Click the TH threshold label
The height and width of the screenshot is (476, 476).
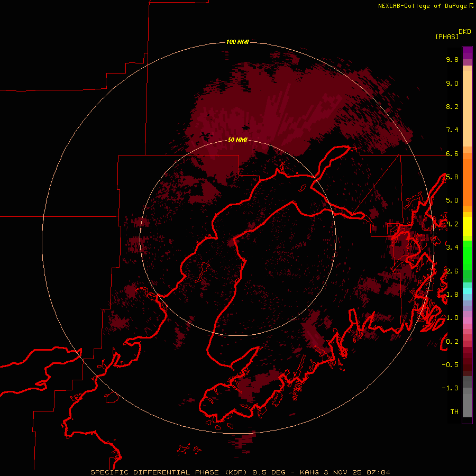pyautogui.click(x=454, y=412)
